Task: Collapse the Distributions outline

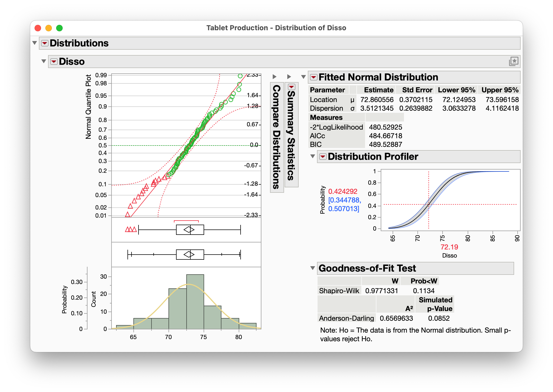Action: tap(35, 43)
